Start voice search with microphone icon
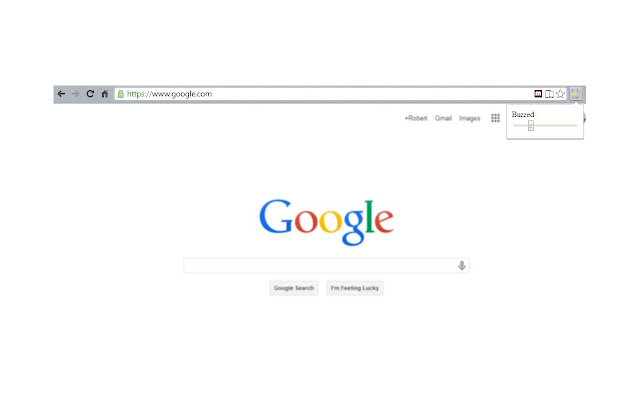640x400 pixels. [x=462, y=266]
